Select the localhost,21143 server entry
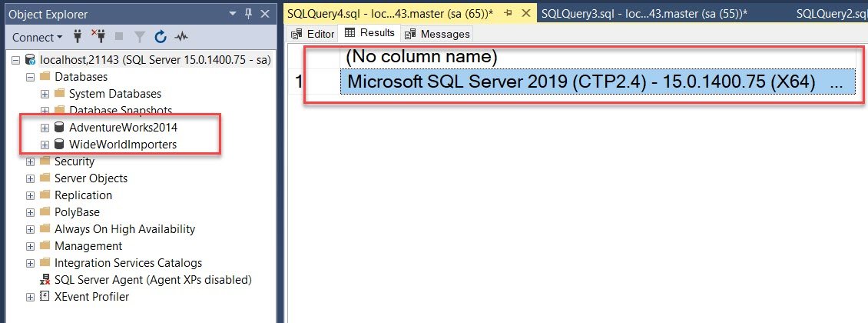The image size is (868, 323). click(x=156, y=60)
